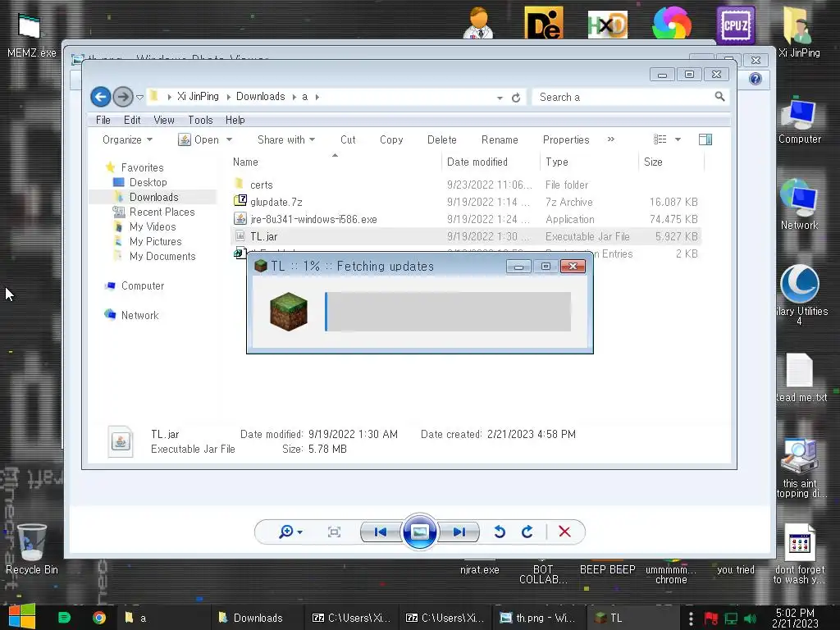This screenshot has width=840, height=630.
Task: Rotate image clockwise in Photo Viewer
Action: coord(527,532)
